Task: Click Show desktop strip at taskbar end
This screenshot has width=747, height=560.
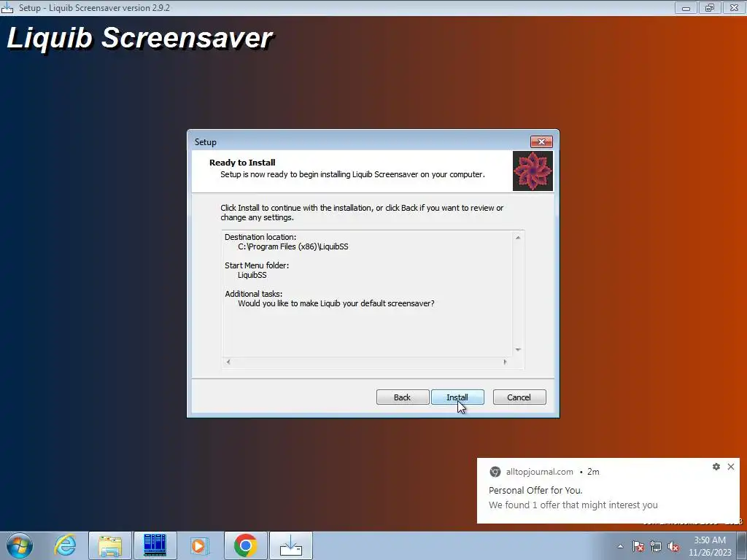Action: pos(742,545)
